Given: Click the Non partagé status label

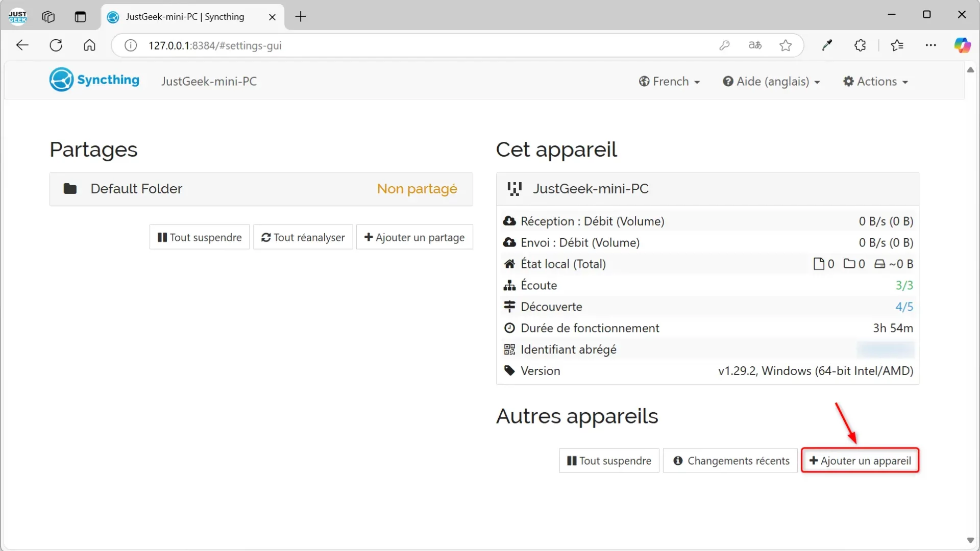Looking at the screenshot, I should coord(417,189).
